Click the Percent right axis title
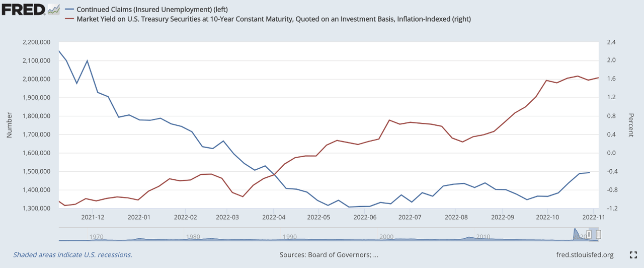 pos(630,125)
